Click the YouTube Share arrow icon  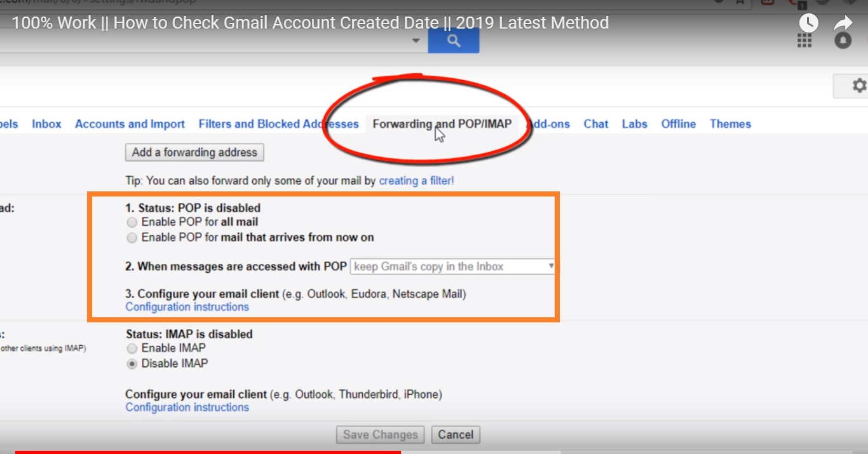point(843,24)
